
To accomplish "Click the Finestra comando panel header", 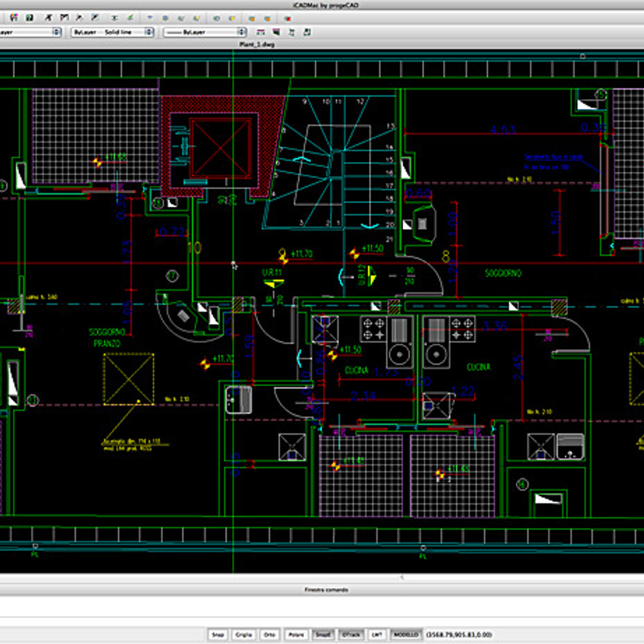I will (326, 590).
